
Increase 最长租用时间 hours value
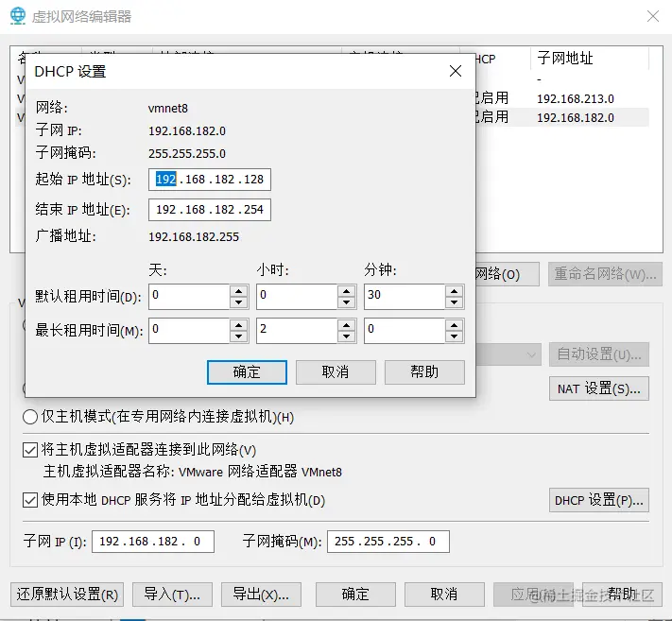pyautogui.click(x=346, y=325)
